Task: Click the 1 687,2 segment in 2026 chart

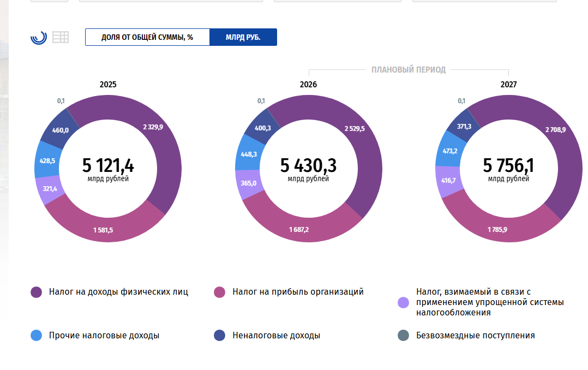Action: (x=299, y=229)
